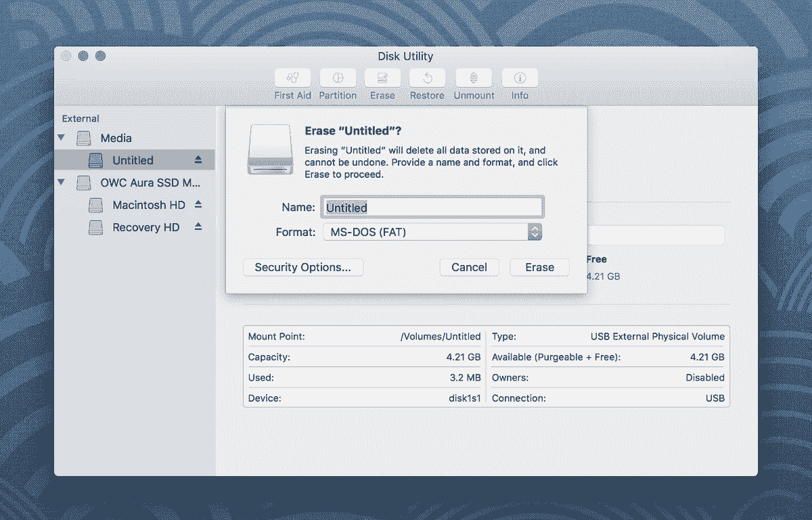
Task: Eject Macintosh HD from the sidebar
Action: point(198,205)
